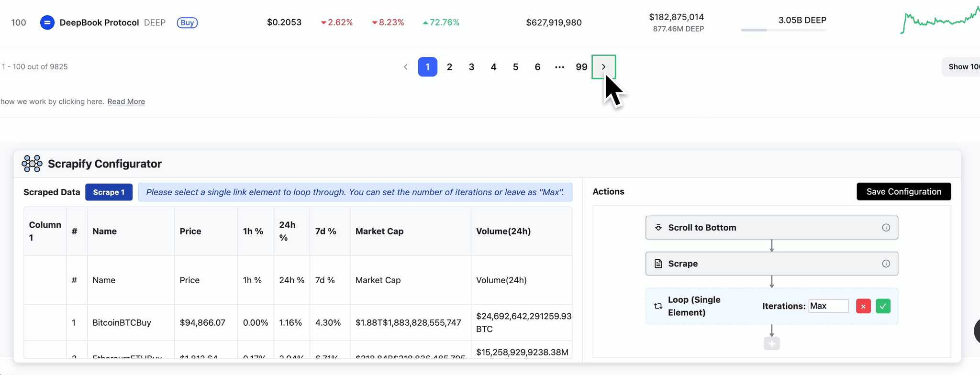
Task: Select the Scrape action step
Action: tap(771, 264)
